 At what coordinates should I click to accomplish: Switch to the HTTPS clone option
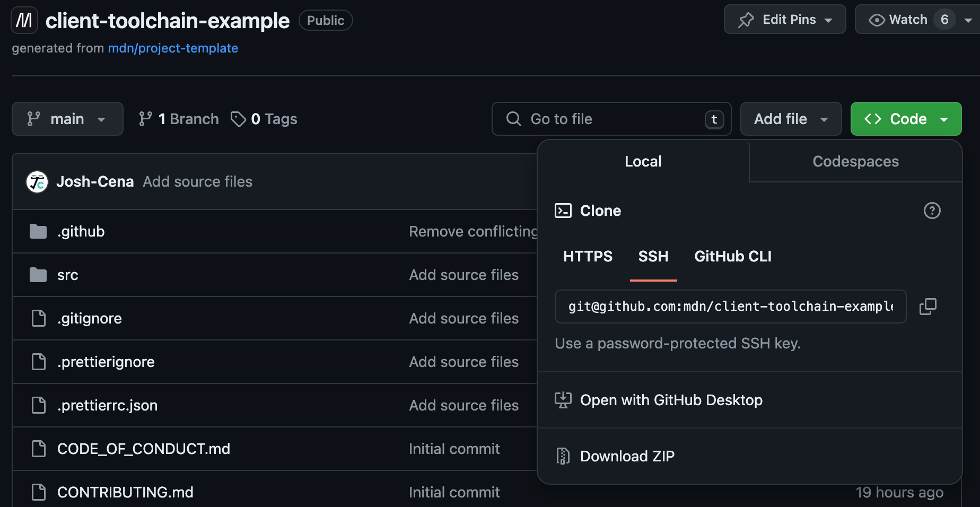588,256
